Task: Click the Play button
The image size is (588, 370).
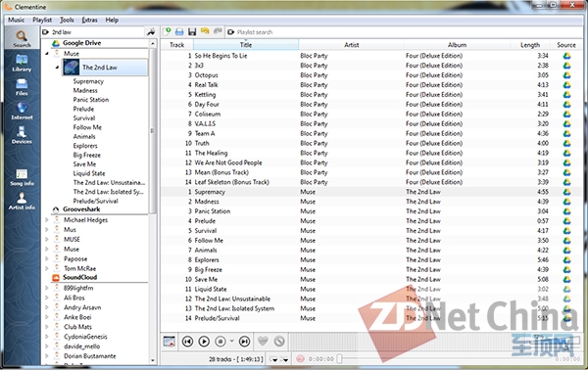Action: [x=204, y=342]
